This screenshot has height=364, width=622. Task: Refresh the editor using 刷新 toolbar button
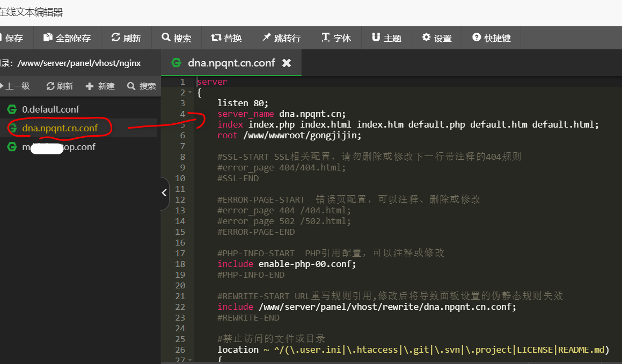pos(126,38)
